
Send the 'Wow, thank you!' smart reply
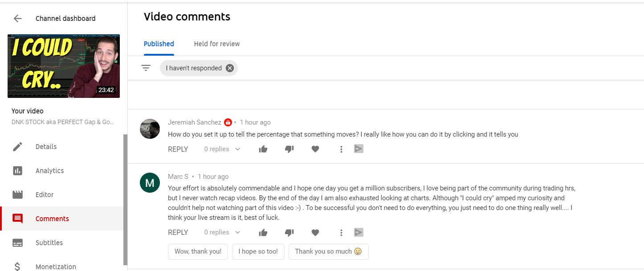(x=198, y=251)
